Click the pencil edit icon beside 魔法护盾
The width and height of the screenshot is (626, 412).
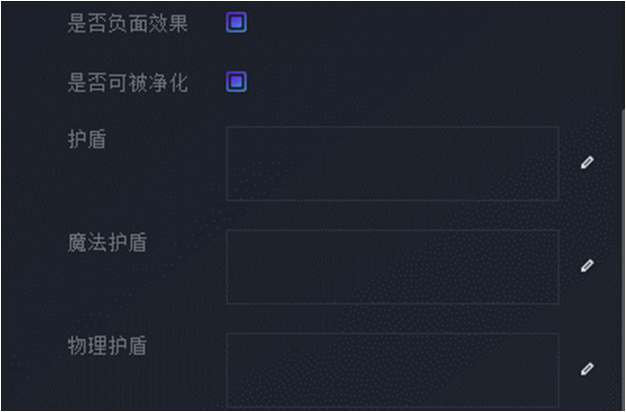pos(587,265)
